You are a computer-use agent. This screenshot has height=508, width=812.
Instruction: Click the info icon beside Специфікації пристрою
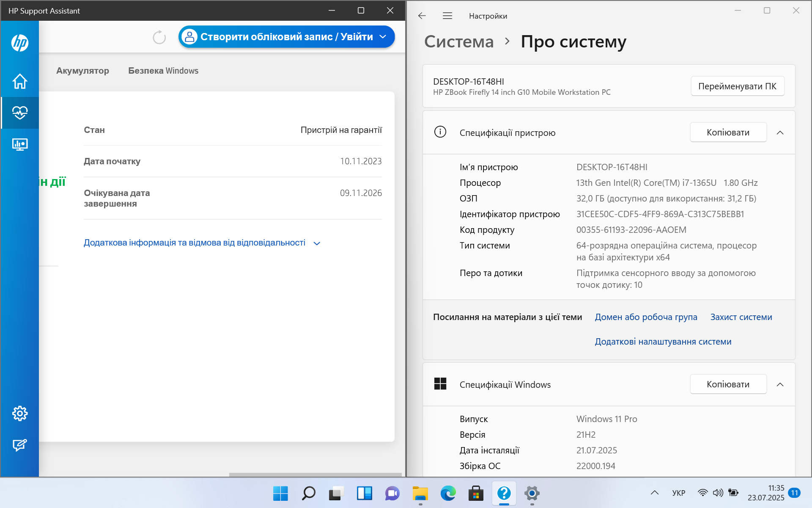tap(440, 132)
